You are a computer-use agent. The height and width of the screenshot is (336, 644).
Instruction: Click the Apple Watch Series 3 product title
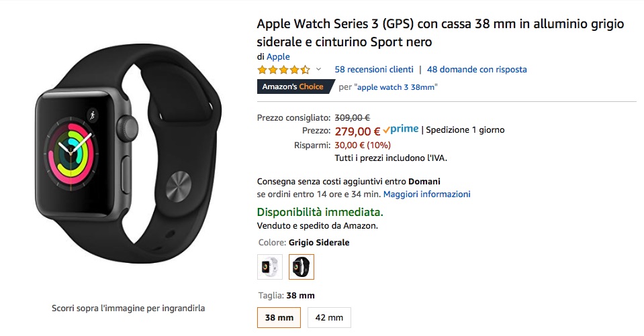440,34
